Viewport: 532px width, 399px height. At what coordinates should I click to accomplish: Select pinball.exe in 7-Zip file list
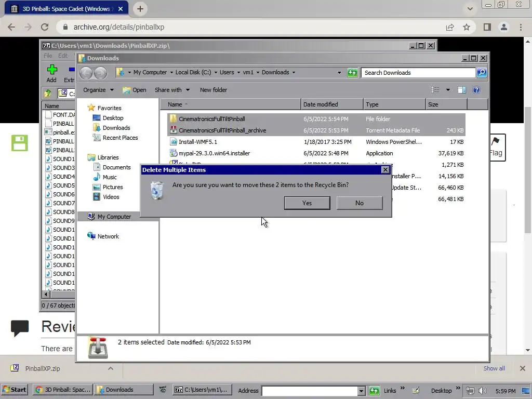tap(60, 132)
